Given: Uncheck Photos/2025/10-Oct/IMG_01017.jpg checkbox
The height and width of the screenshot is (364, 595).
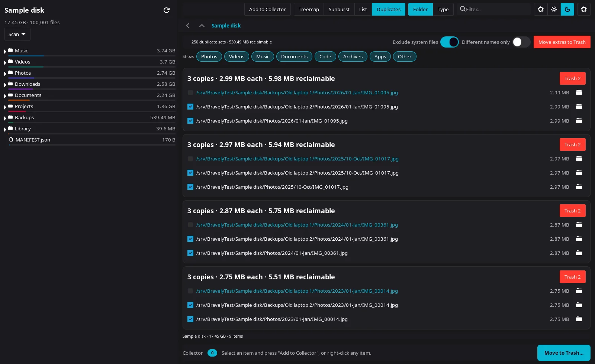Looking at the screenshot, I should point(190,187).
